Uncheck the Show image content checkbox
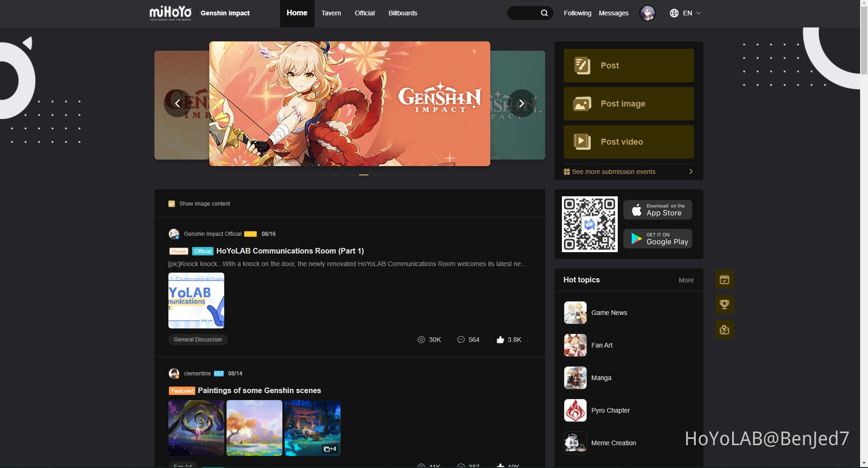 click(x=172, y=204)
